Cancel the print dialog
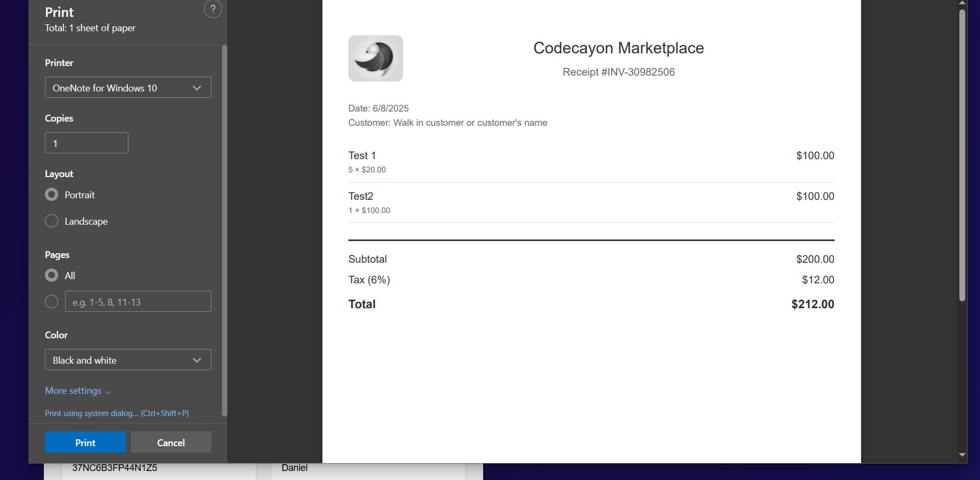Viewport: 980px width, 480px height. (171, 442)
